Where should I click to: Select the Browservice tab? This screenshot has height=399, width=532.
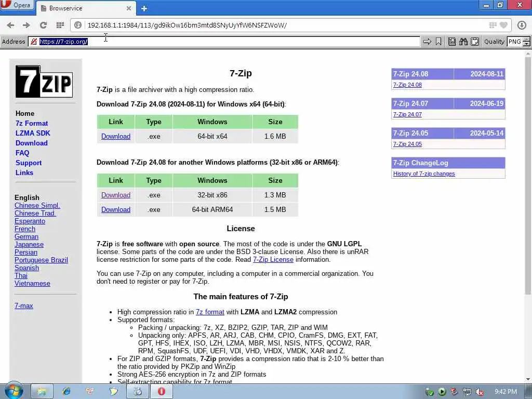[x=86, y=8]
